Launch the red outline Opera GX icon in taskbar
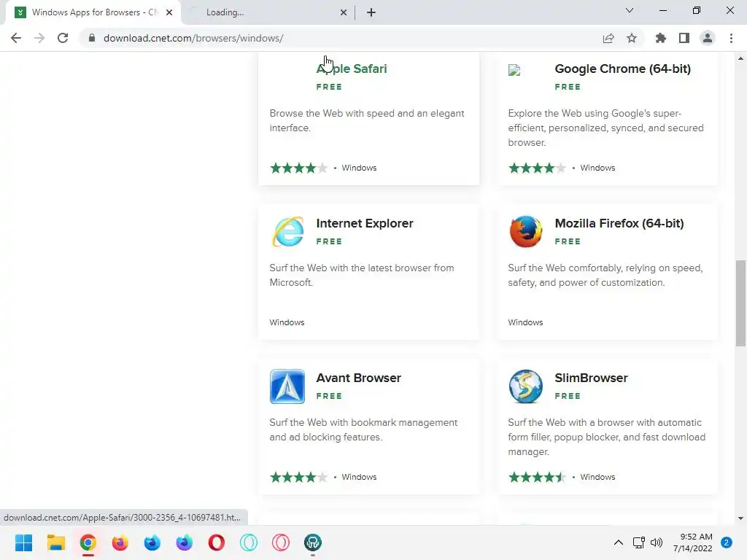The width and height of the screenshot is (747, 560). click(x=281, y=542)
